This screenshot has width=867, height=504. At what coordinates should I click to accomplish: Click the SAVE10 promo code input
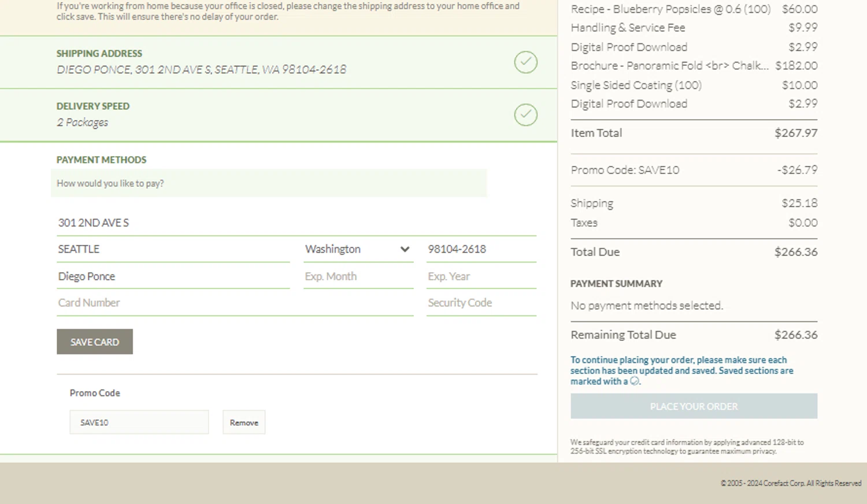coord(139,423)
